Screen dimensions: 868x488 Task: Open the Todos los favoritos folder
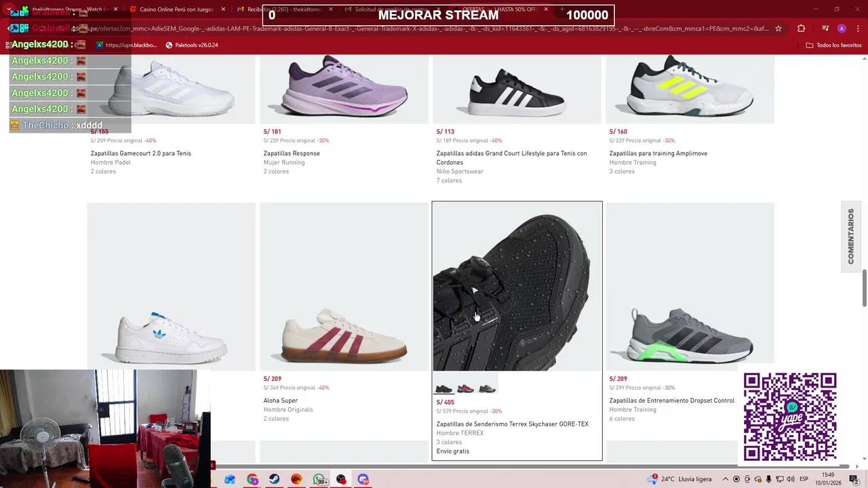click(833, 45)
